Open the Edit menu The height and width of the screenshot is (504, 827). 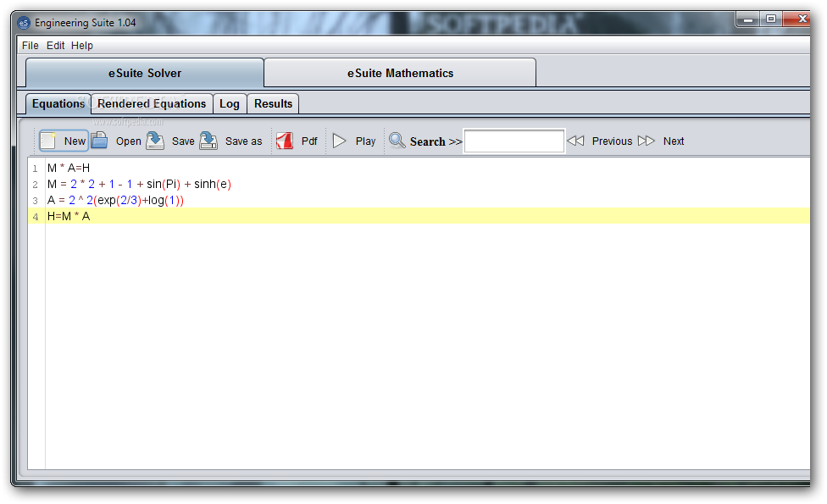pyautogui.click(x=55, y=46)
